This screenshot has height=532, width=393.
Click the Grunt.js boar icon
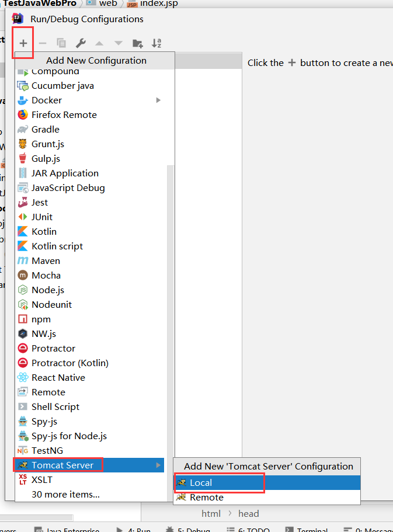point(23,144)
